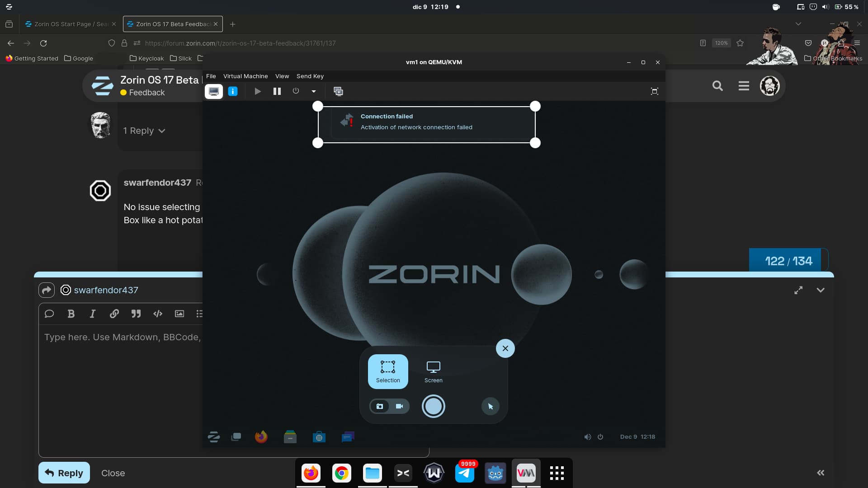Submit with the Reply button
Viewport: 868px width, 488px height.
(x=64, y=473)
